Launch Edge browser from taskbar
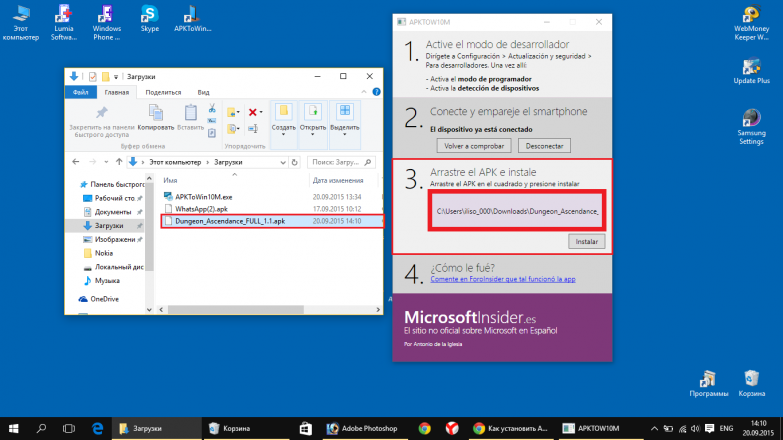783x440 pixels. 97,429
